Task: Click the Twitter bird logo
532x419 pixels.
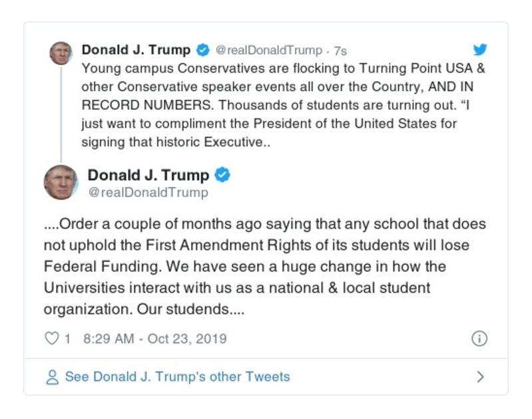Action: tap(480, 50)
